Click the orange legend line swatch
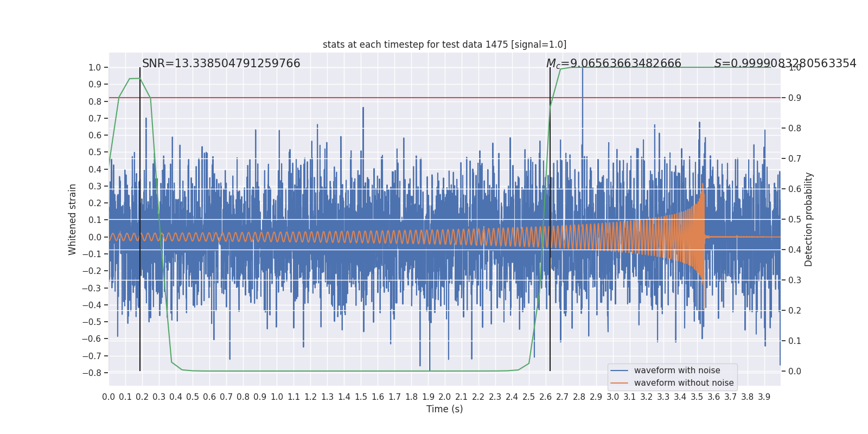 click(619, 383)
